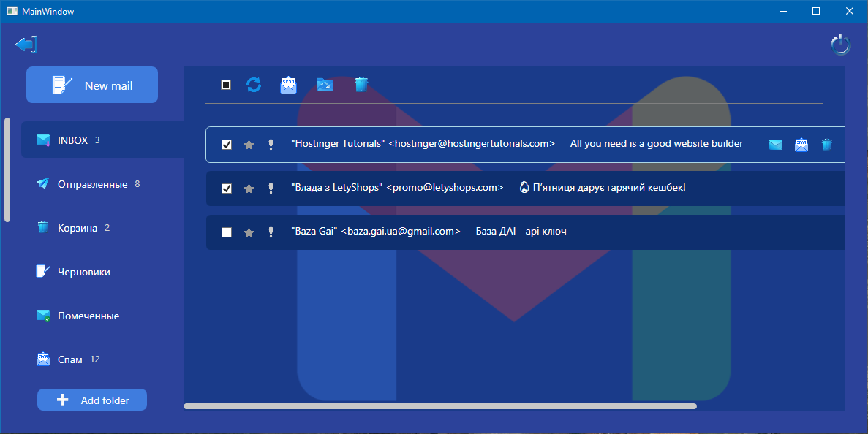Mark selected messages as spam using toolbar icon
Viewport: 868px width, 434px height.
coord(289,85)
